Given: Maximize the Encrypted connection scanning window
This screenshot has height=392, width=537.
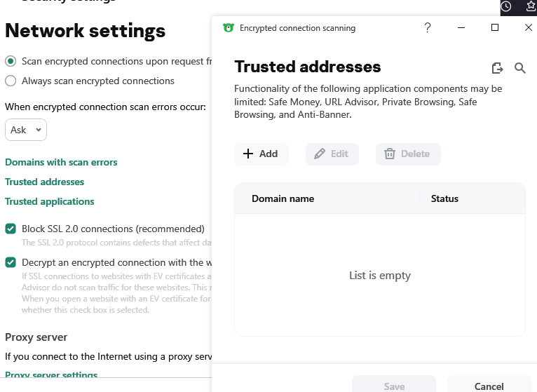Looking at the screenshot, I should (x=495, y=28).
